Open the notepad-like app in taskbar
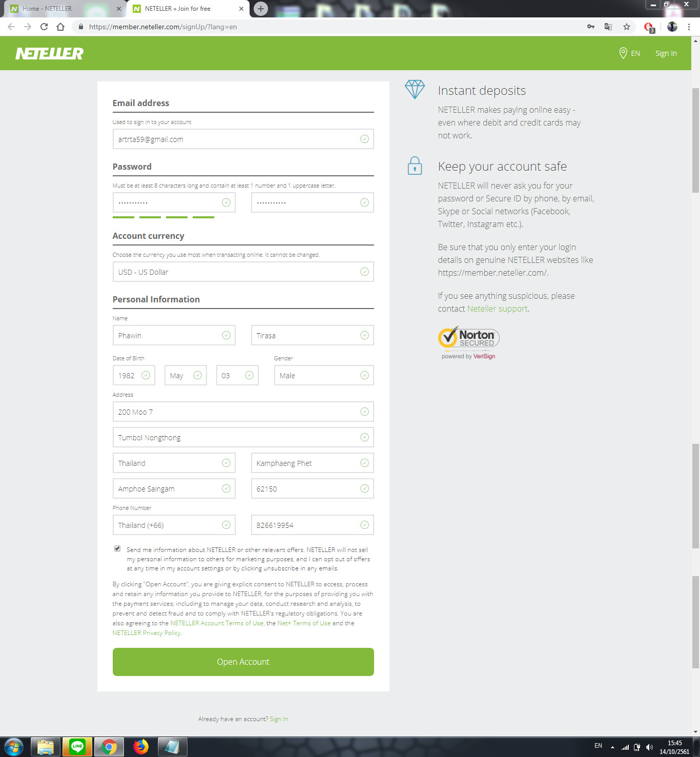The image size is (700, 757). click(172, 747)
